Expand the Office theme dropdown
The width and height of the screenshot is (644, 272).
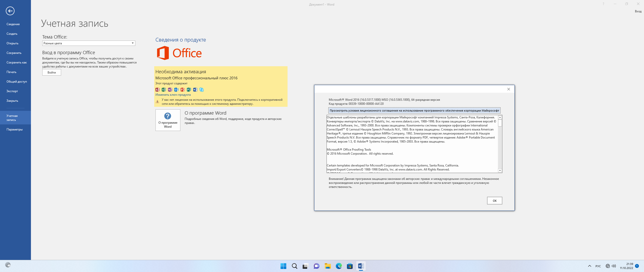tap(133, 43)
